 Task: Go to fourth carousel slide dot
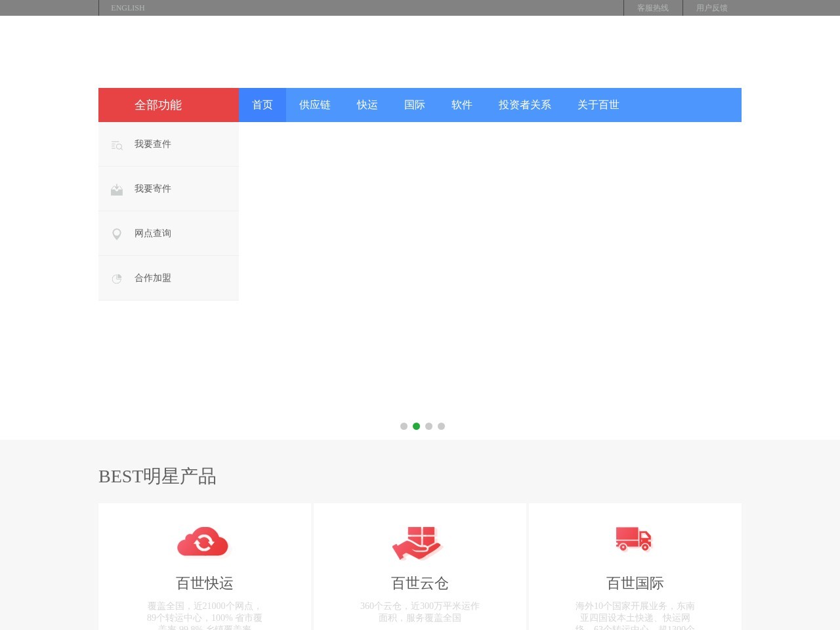click(441, 426)
